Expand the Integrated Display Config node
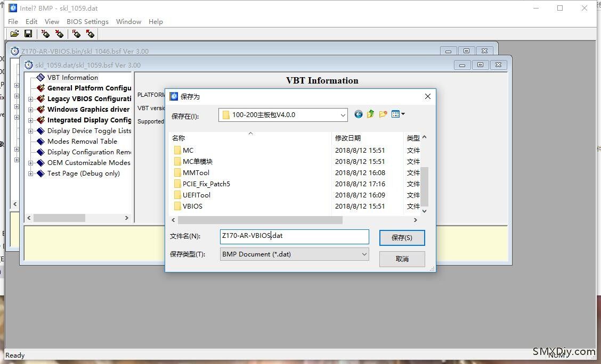601x364 pixels. click(31, 120)
